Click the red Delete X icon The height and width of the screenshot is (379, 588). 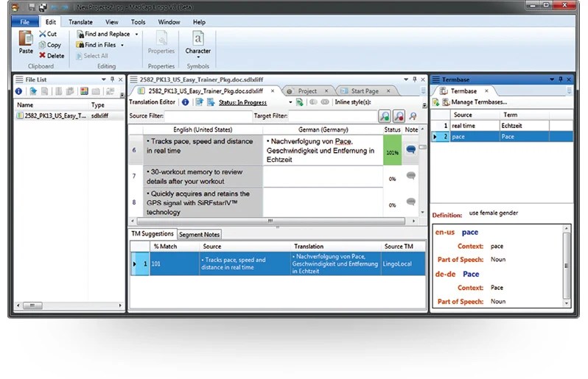tap(43, 55)
